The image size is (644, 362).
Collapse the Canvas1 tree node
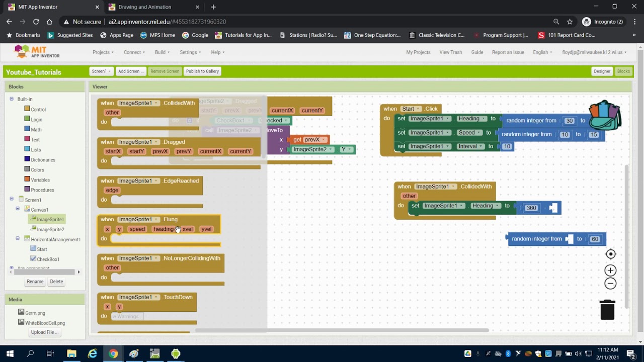click(x=18, y=209)
